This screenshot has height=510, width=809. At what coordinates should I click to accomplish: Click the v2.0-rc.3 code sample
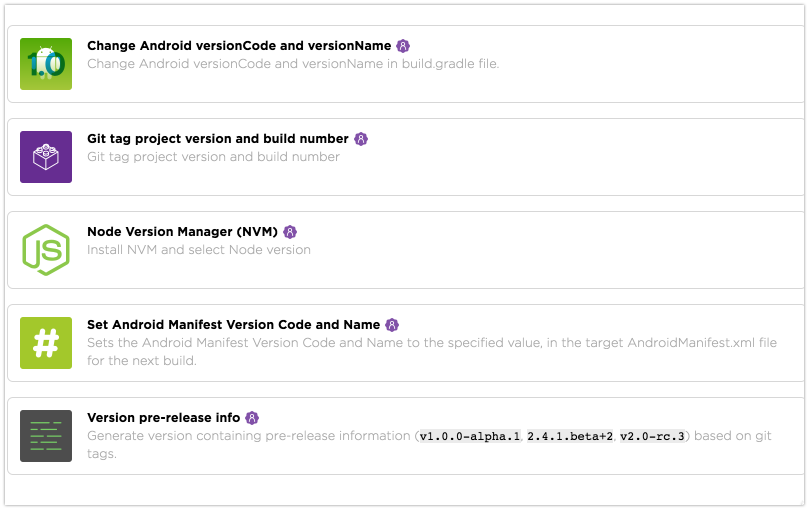click(653, 437)
